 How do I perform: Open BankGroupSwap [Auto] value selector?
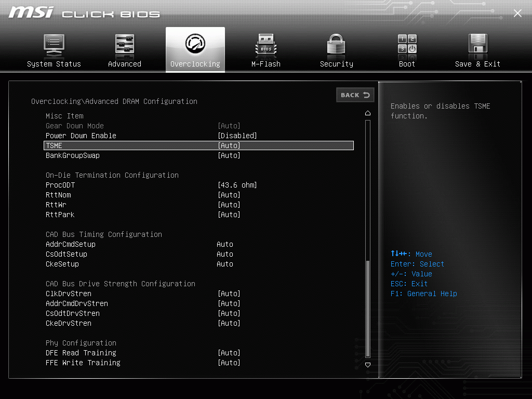pos(229,155)
